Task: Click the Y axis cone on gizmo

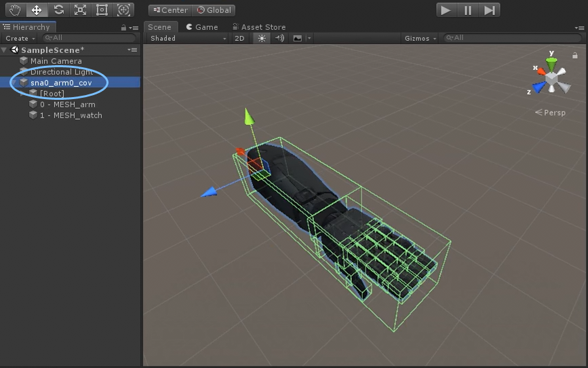Action: click(x=551, y=63)
